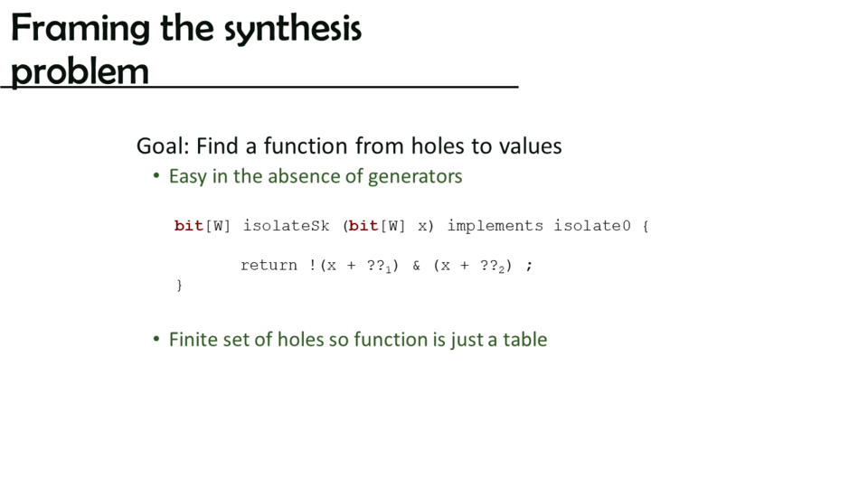Click the word "table" in the last bullet
868x488 pixels.
[525, 340]
